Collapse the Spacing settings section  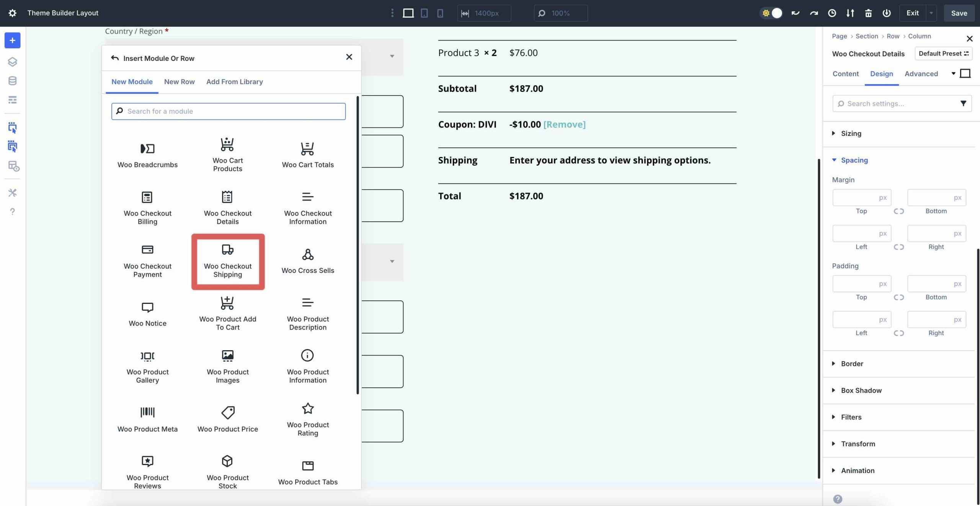point(854,160)
